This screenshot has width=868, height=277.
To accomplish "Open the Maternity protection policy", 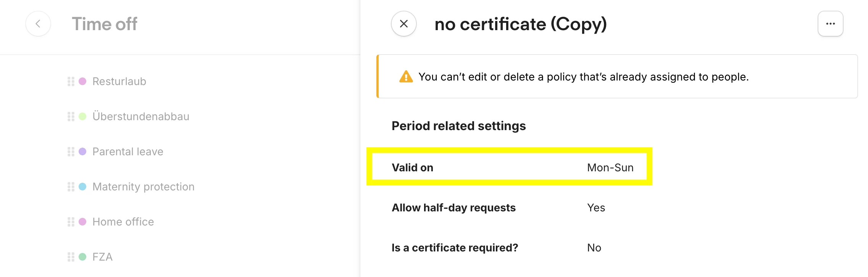I will (x=143, y=187).
